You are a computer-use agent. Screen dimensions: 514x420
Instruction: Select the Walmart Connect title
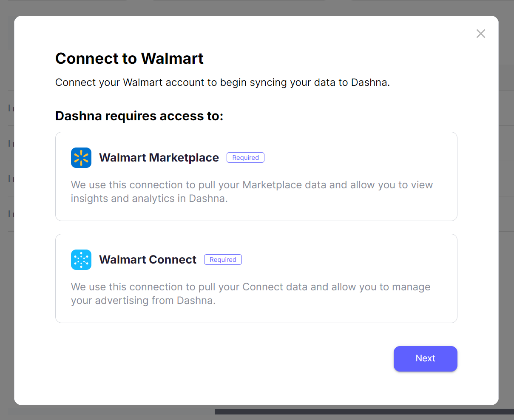coord(148,260)
